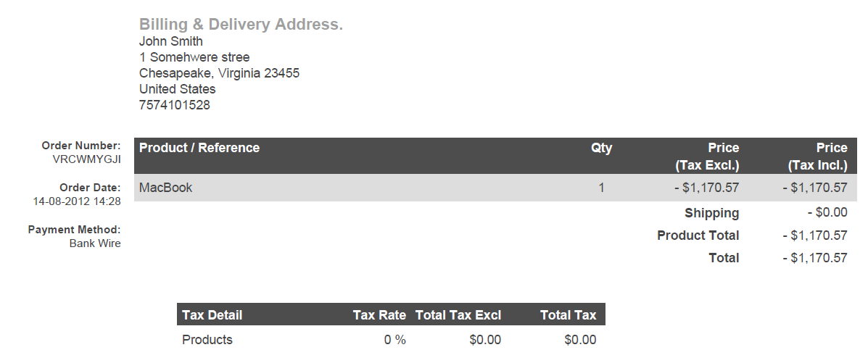Click the Chesapeake, Virginia 23455 line
Image resolution: width=868 pixels, height=363 pixels.
click(x=219, y=73)
